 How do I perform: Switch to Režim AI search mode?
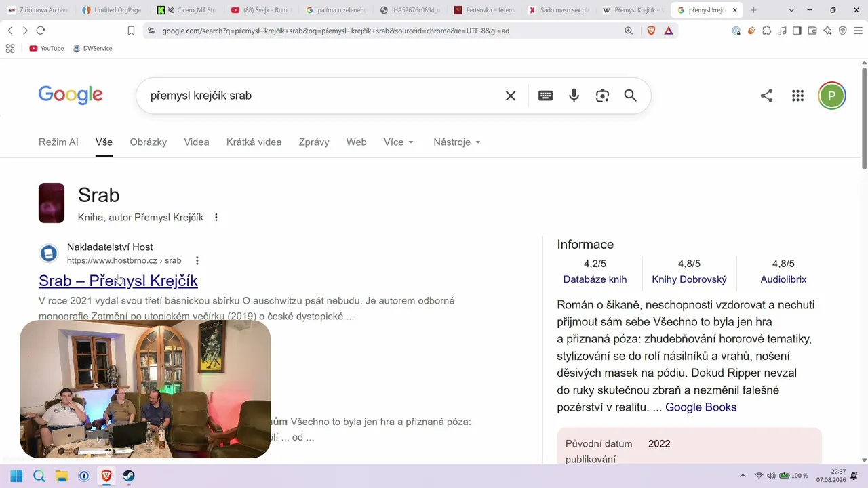tap(58, 142)
